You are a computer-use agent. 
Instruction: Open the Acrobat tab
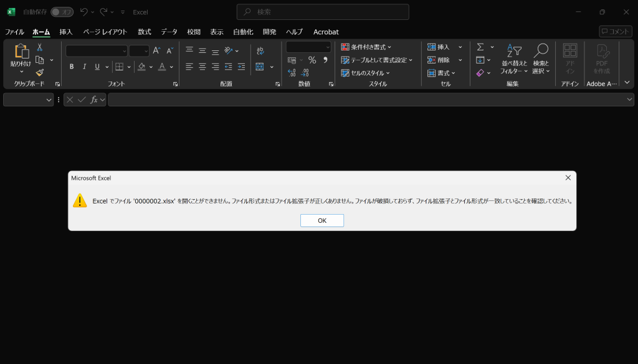[x=326, y=32]
